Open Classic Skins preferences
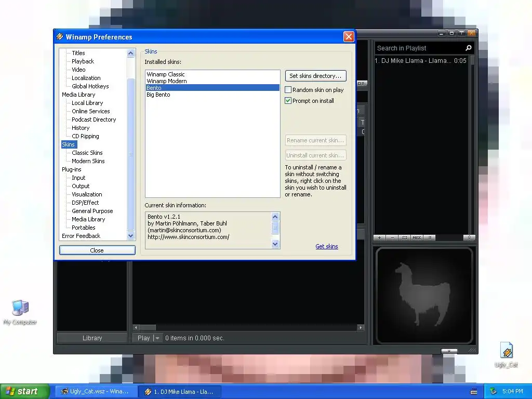Image resolution: width=532 pixels, height=399 pixels. (87, 153)
